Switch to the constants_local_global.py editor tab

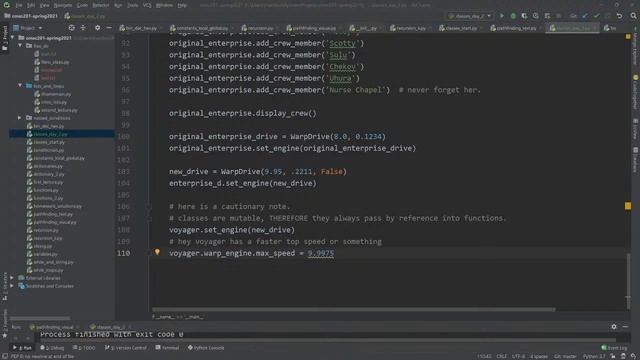[x=202, y=28]
